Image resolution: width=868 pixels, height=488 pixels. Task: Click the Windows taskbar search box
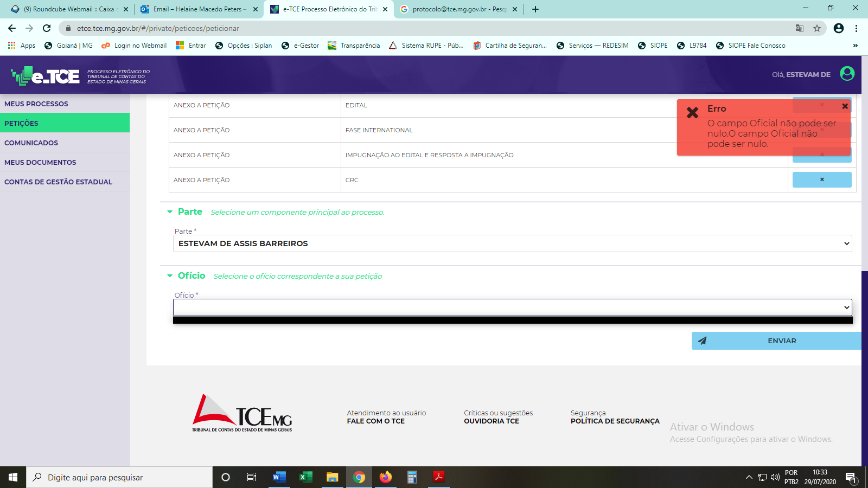tap(119, 477)
